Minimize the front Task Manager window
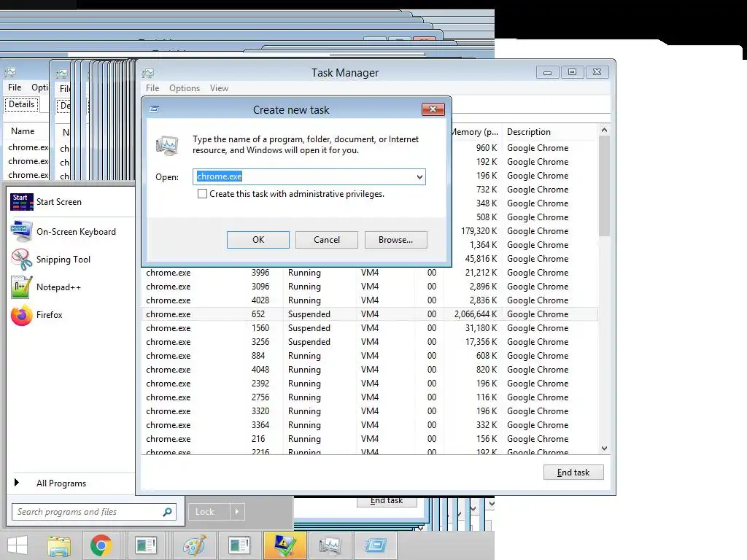This screenshot has height=560, width=747. click(547, 72)
